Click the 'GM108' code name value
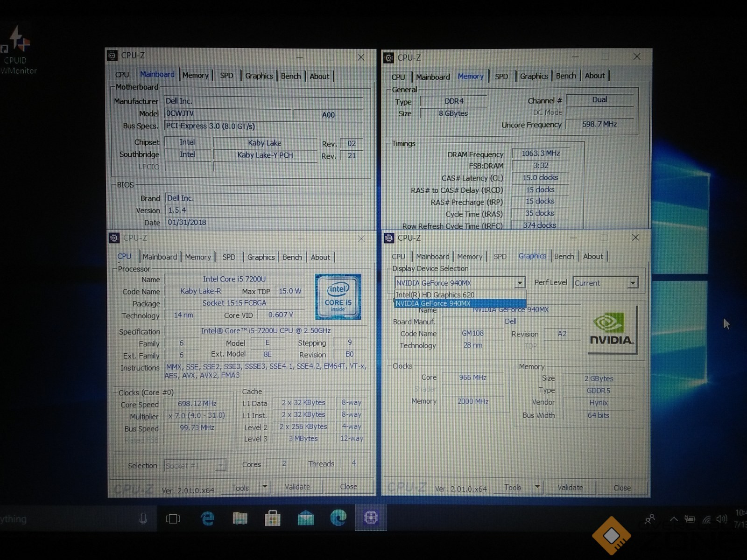This screenshot has width=747, height=560. point(472,333)
